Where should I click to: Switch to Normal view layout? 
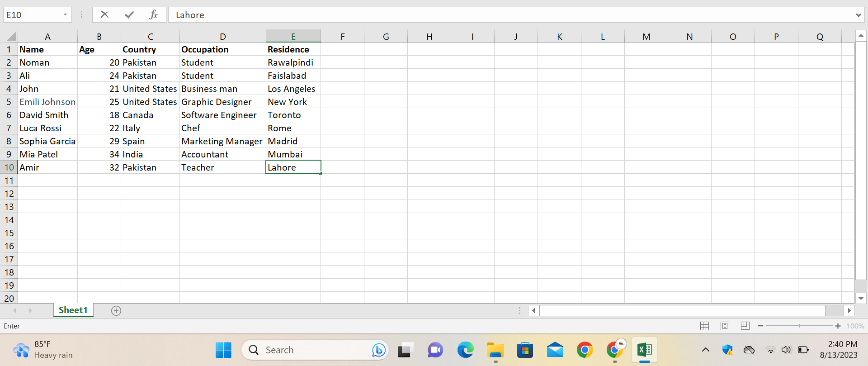click(704, 326)
